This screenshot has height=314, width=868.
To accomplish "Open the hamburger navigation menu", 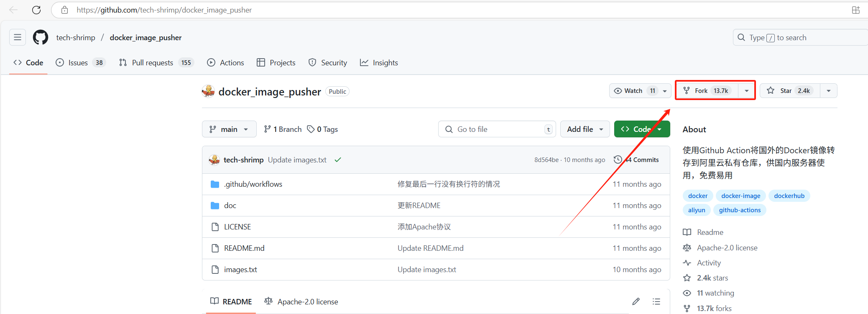I will 18,37.
